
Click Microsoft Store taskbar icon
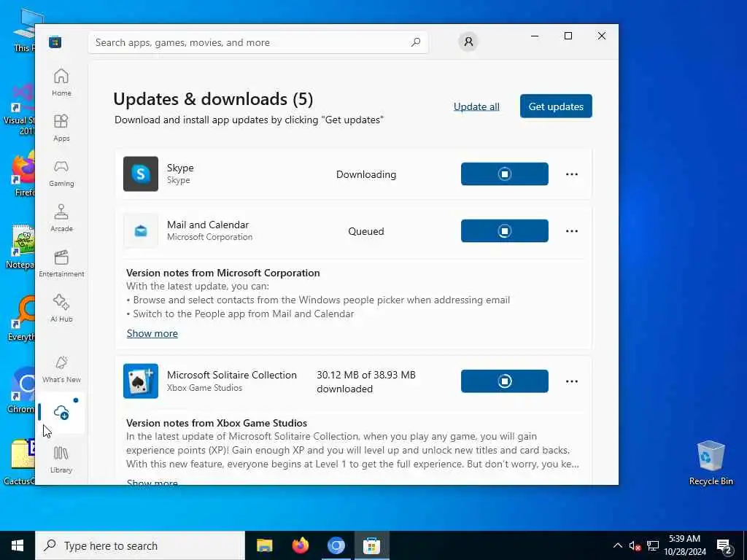click(371, 545)
